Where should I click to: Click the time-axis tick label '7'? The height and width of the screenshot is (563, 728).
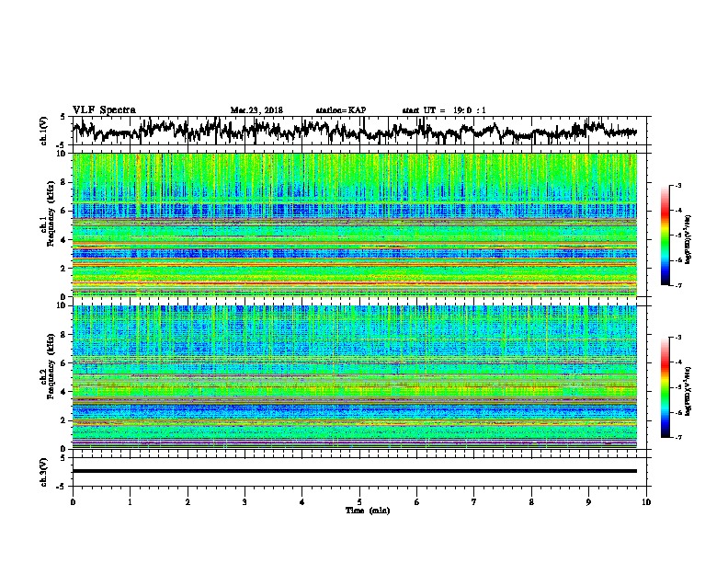pos(474,502)
